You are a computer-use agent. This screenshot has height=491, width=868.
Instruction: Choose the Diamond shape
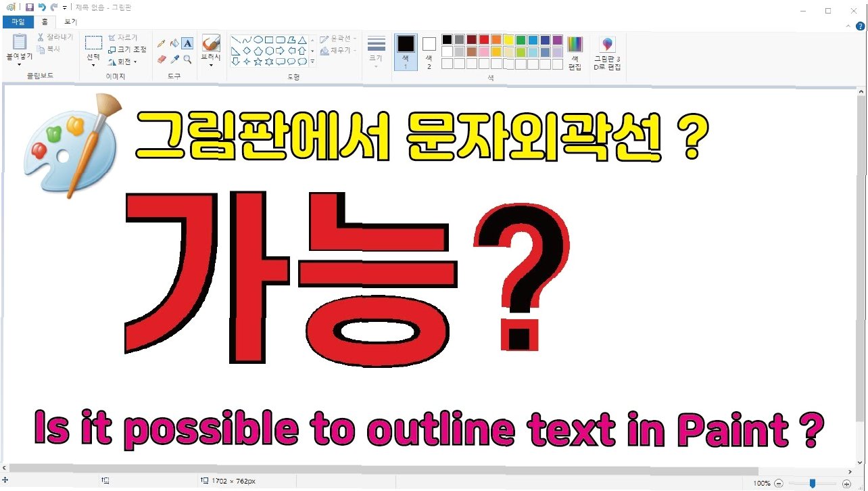[x=247, y=51]
